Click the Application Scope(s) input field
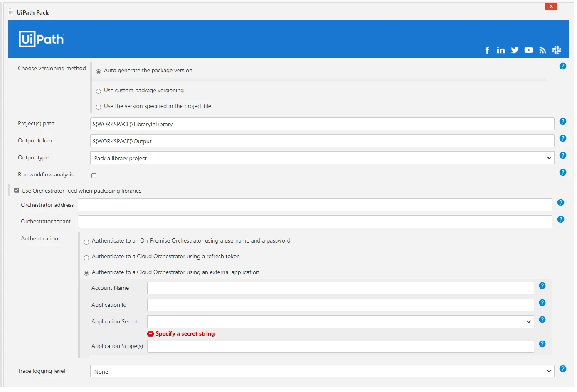Screen dimensions: 577x392 pyautogui.click(x=340, y=346)
